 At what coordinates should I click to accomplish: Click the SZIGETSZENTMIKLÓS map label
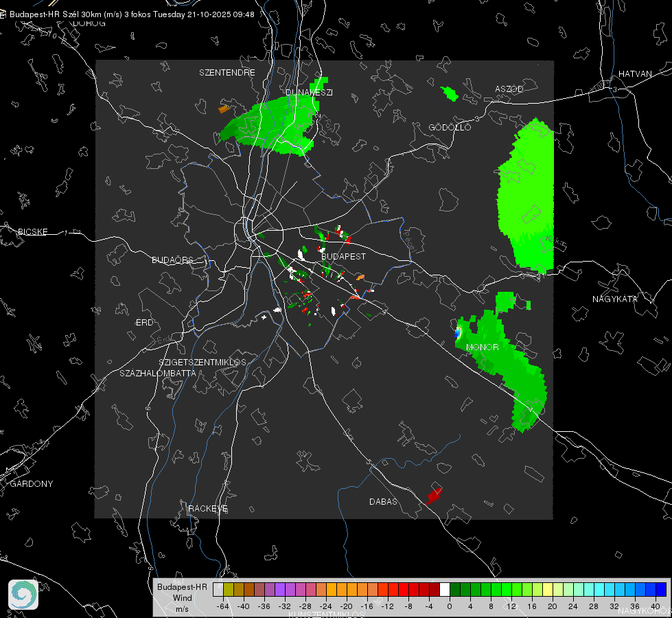[x=202, y=363]
